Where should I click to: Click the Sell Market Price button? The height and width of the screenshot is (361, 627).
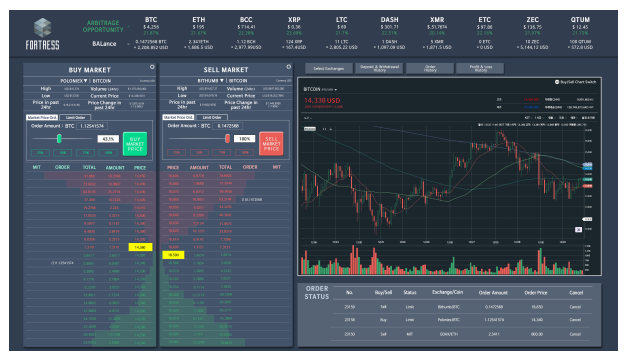coord(271,144)
